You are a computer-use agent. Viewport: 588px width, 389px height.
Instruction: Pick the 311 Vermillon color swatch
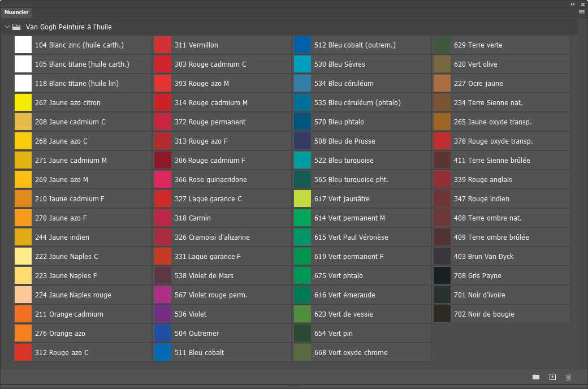[x=222, y=45]
